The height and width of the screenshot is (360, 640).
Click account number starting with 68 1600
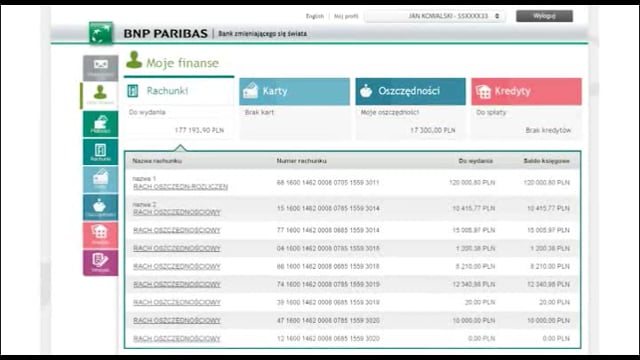pyautogui.click(x=328, y=182)
